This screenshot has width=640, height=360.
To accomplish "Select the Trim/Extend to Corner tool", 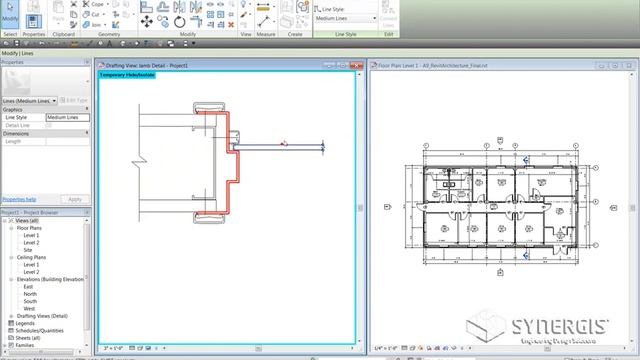I will point(196,22).
